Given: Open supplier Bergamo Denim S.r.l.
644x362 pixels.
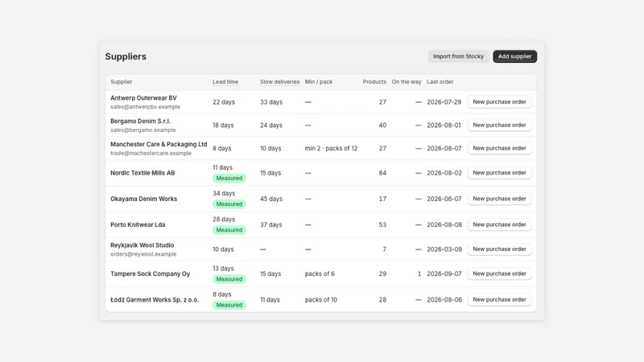Looking at the screenshot, I should pyautogui.click(x=140, y=121).
